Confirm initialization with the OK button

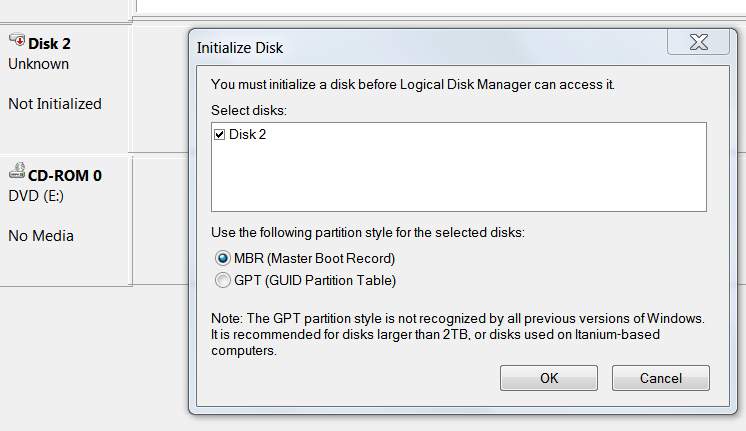[x=549, y=378]
